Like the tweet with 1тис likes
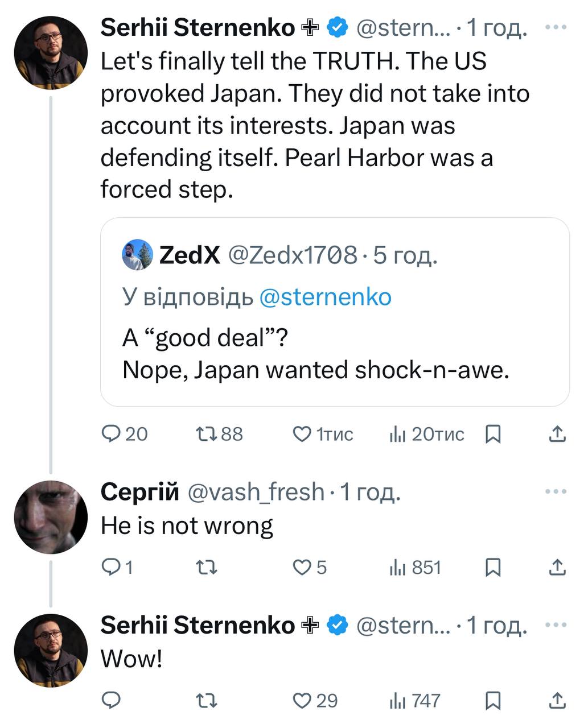Image resolution: width=584 pixels, height=728 pixels. click(302, 435)
